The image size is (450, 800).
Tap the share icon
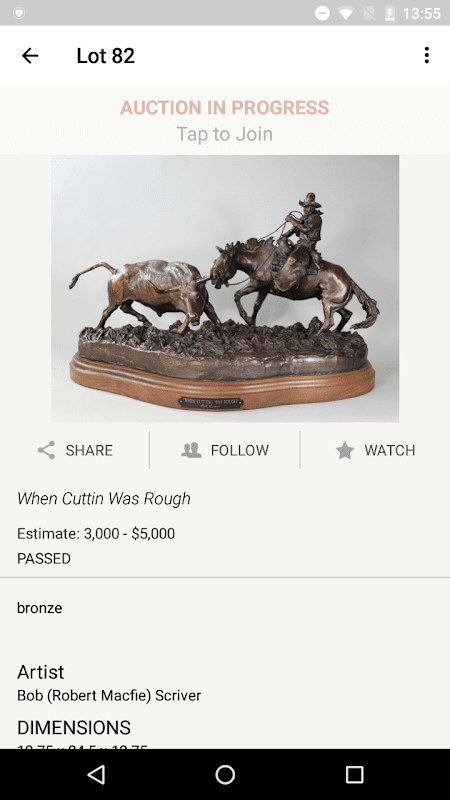(46, 450)
